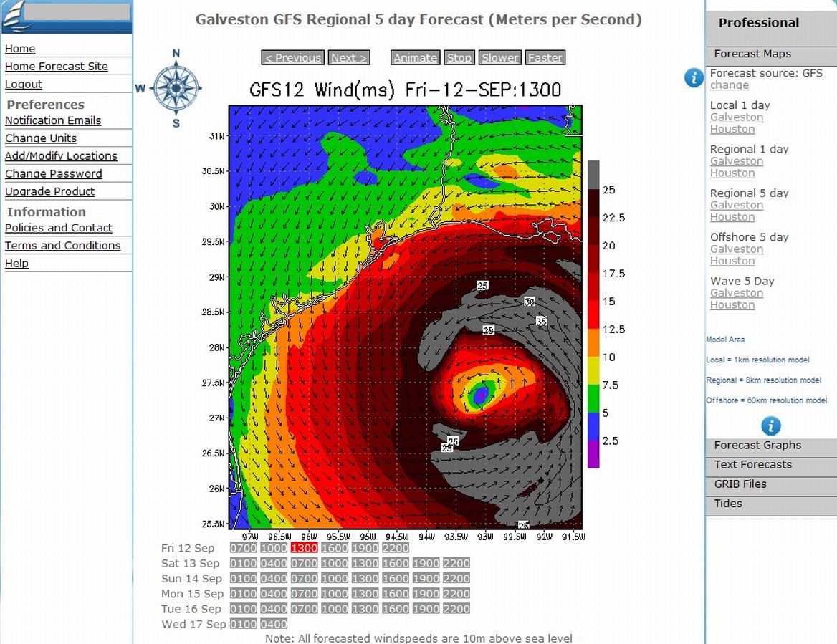Open Home Forecast Site link
This screenshot has height=644, width=837.
pyautogui.click(x=57, y=66)
